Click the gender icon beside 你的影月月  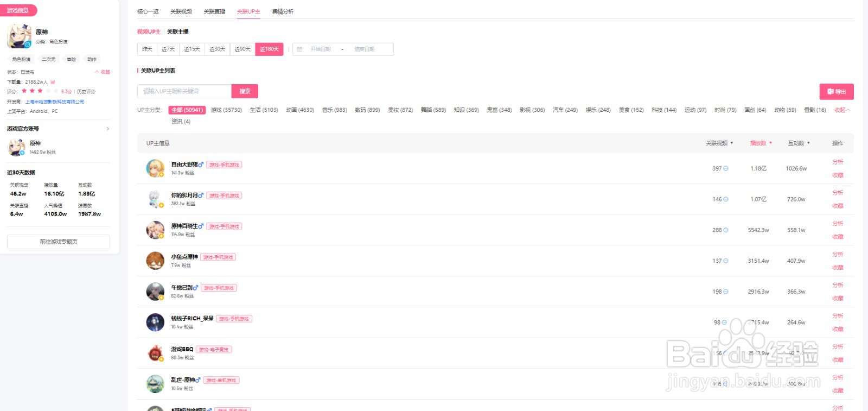(x=201, y=195)
